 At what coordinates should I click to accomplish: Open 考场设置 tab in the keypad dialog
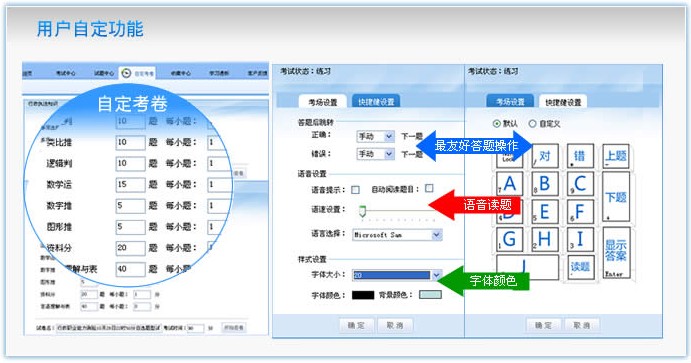coord(510,102)
